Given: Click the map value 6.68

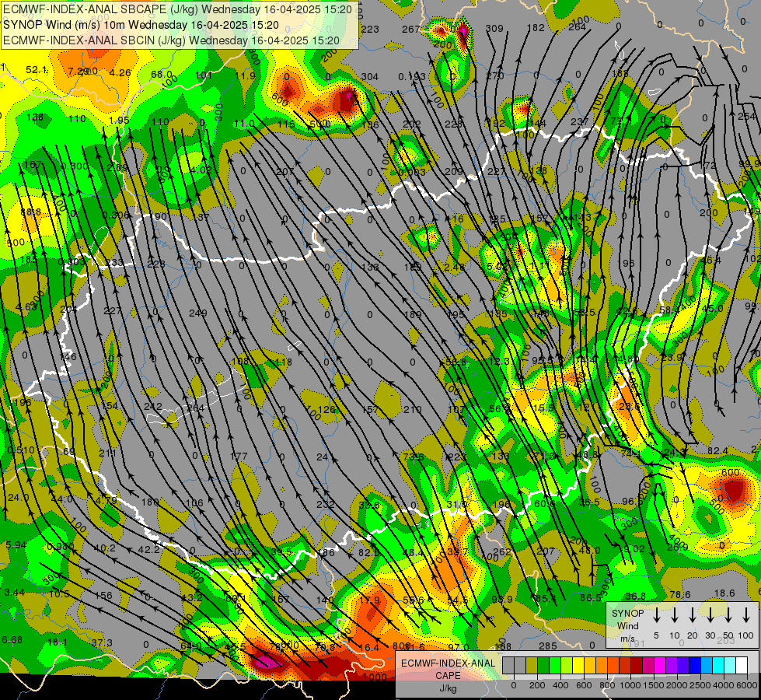Looking at the screenshot, I should pyautogui.click(x=12, y=640).
